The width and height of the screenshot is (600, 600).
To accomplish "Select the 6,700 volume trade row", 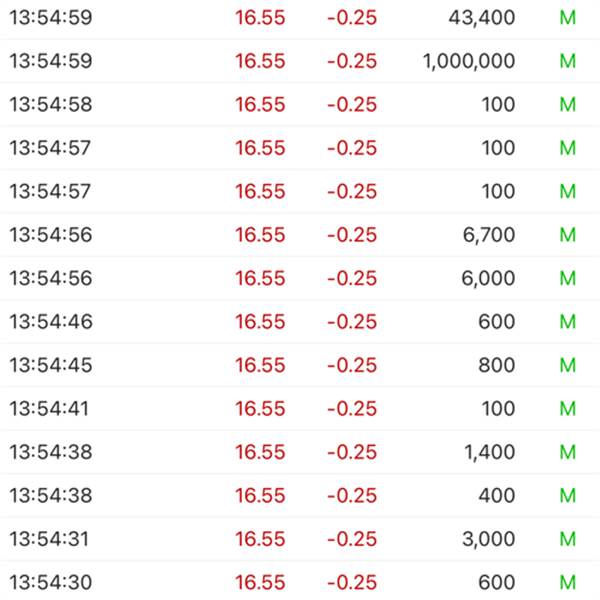I will click(300, 235).
